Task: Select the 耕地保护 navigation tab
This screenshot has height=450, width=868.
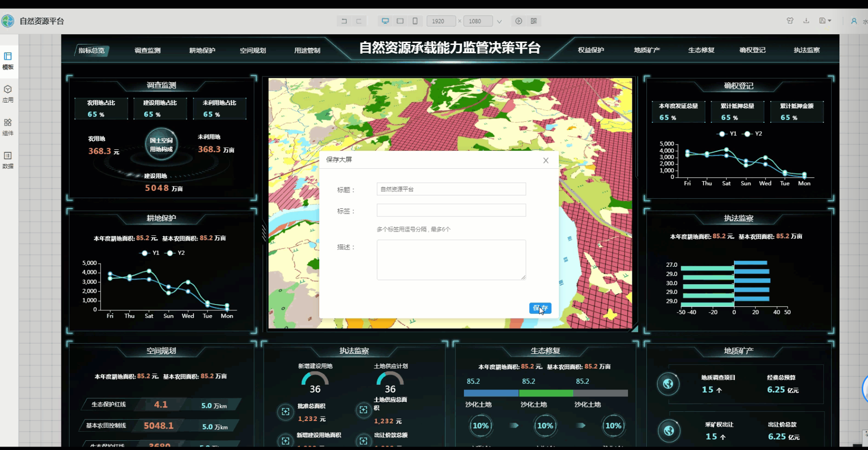Action: [x=202, y=50]
